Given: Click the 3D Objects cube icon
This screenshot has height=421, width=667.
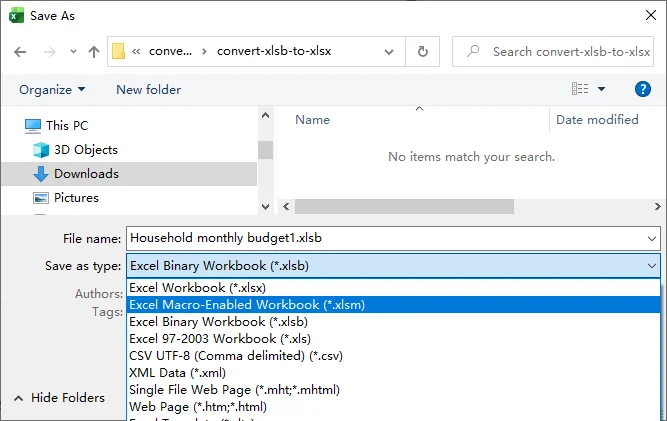Looking at the screenshot, I should click(41, 150).
